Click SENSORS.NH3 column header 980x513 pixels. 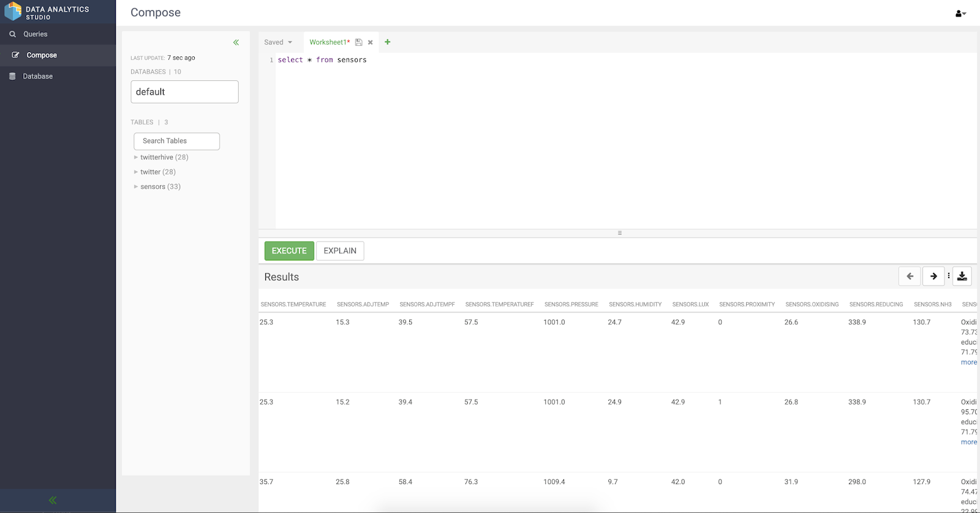[933, 305]
